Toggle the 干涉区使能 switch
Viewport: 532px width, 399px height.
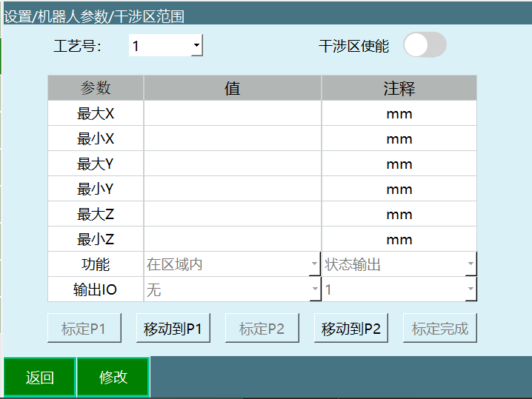[x=425, y=45]
